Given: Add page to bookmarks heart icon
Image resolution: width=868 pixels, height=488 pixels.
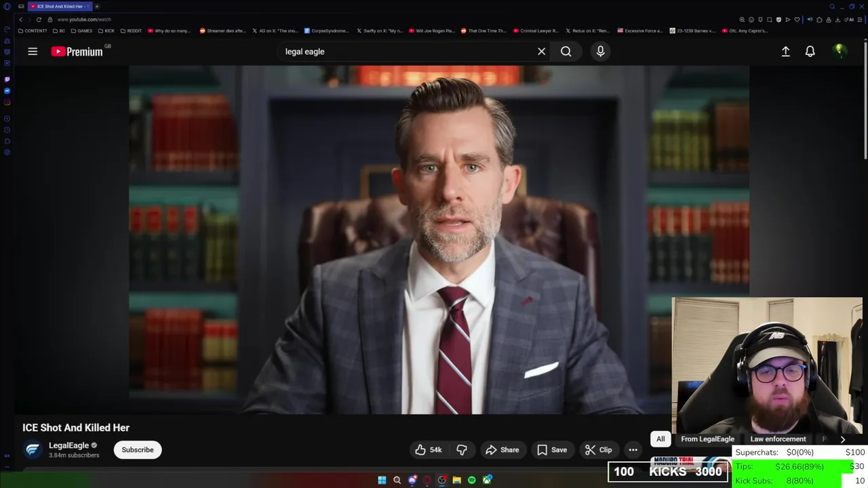Looking at the screenshot, I should pyautogui.click(x=797, y=20).
